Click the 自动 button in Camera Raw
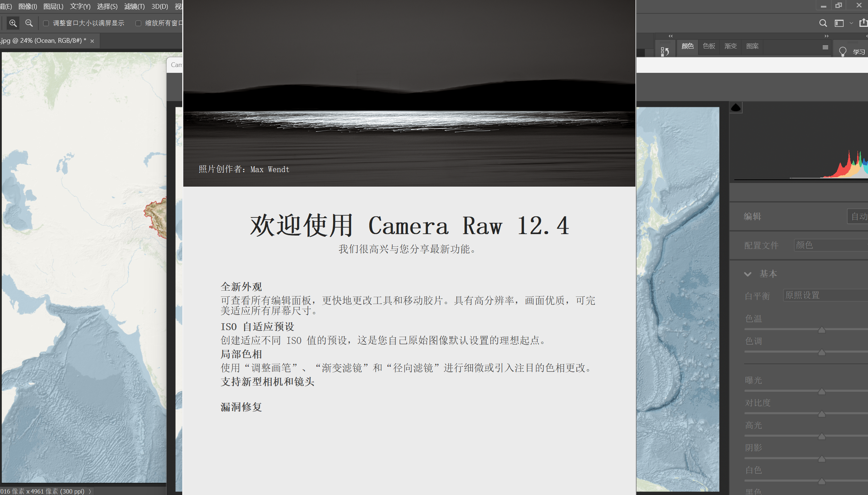868x495 pixels. coord(858,217)
